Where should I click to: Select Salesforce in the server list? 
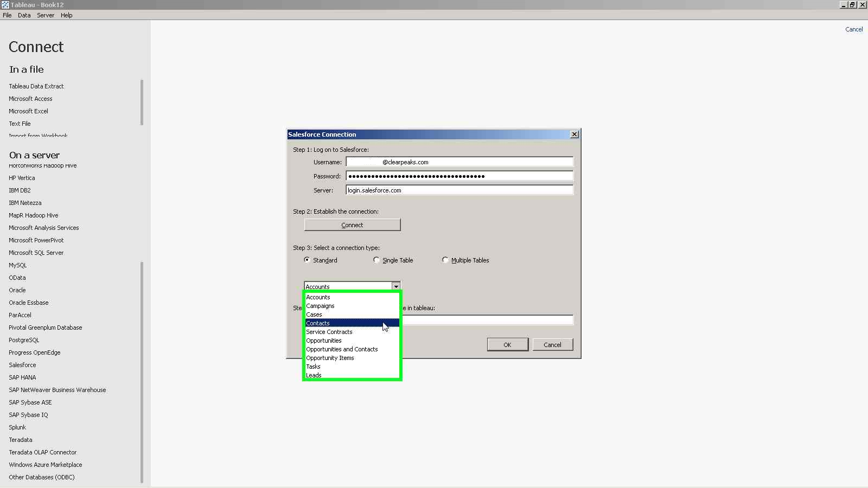(x=22, y=365)
